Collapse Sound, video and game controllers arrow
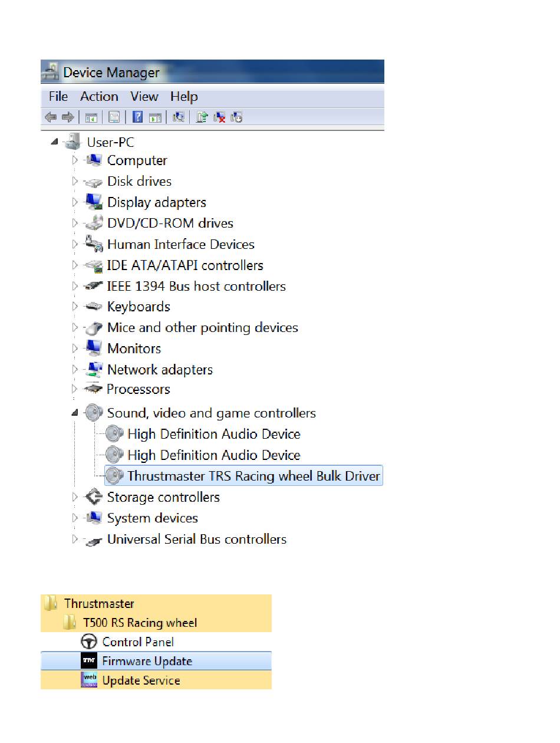This screenshot has width=560, height=743. (x=75, y=413)
